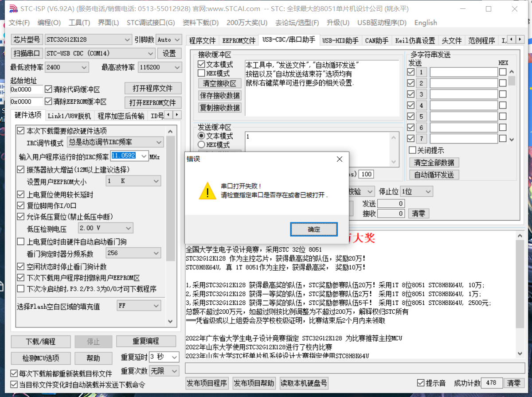Switch to the USB-HID助手 tab
The width and height of the screenshot is (532, 397).
[x=340, y=41]
